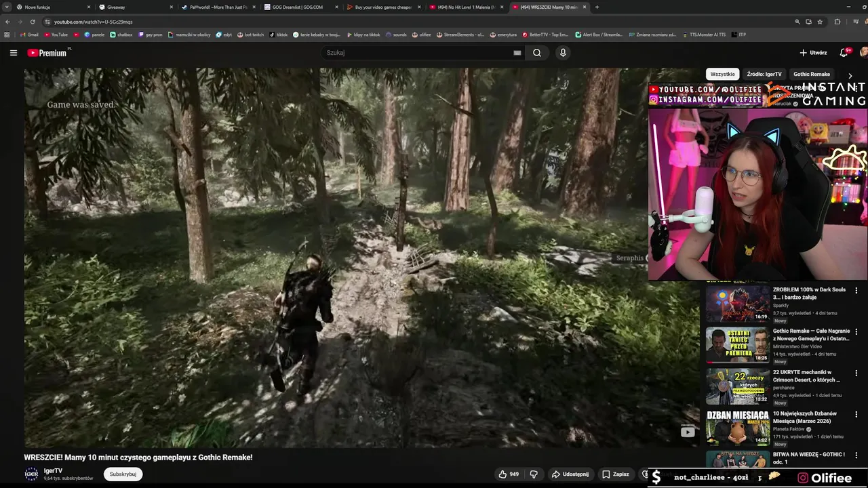Image resolution: width=868 pixels, height=488 pixels.
Task: Open YouTube bookmark in bookmarks bar
Action: 56,35
